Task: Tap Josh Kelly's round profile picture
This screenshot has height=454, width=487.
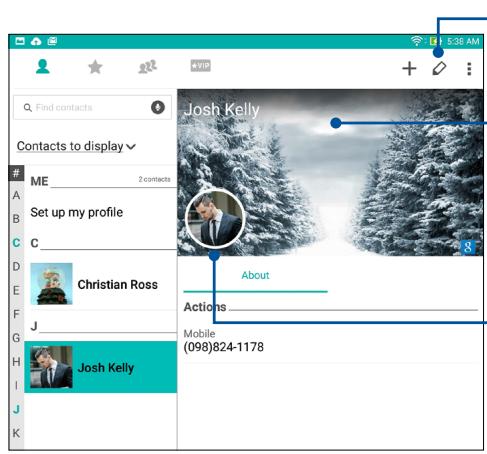Action: 215,219
